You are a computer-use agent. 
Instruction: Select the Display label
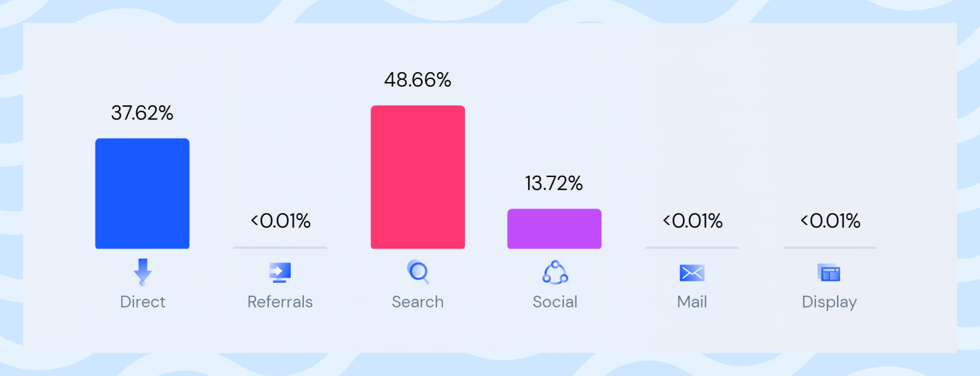point(830,302)
